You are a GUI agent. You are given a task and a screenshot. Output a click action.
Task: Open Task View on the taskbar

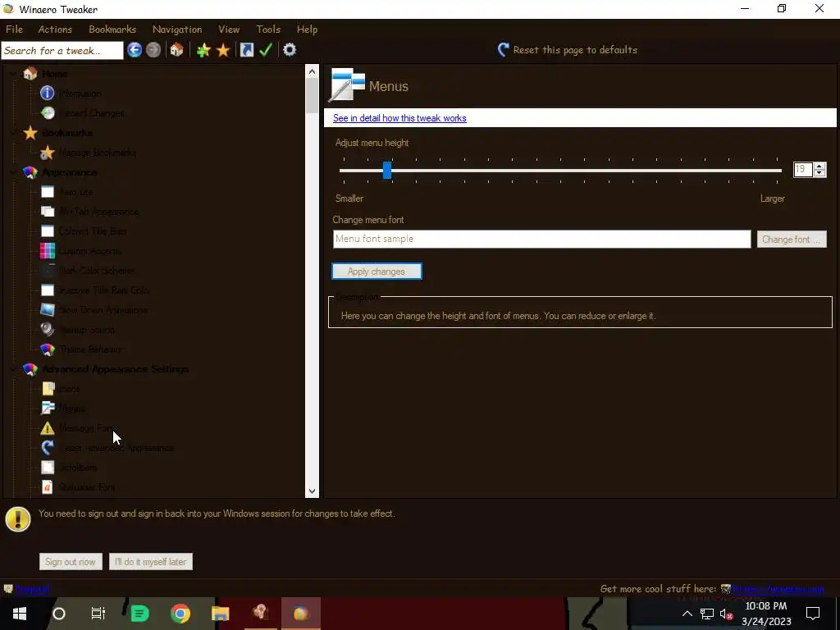[98, 614]
